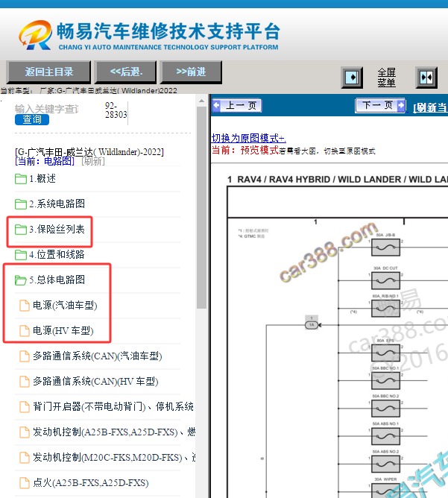Go back with the <<后退 button
The width and height of the screenshot is (448, 498).
click(126, 72)
